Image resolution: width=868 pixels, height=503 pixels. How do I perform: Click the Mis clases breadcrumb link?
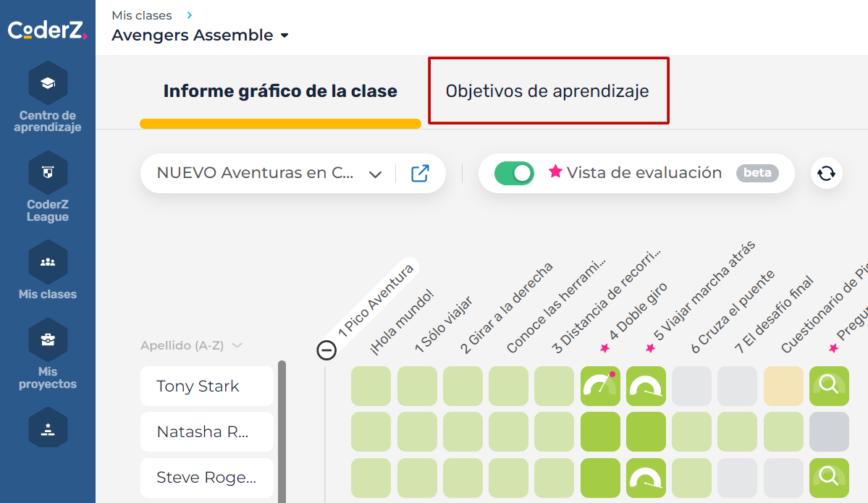(142, 15)
